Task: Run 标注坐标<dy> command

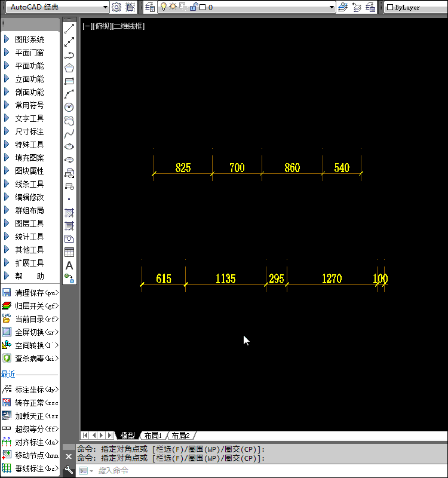Action: pyautogui.click(x=30, y=390)
